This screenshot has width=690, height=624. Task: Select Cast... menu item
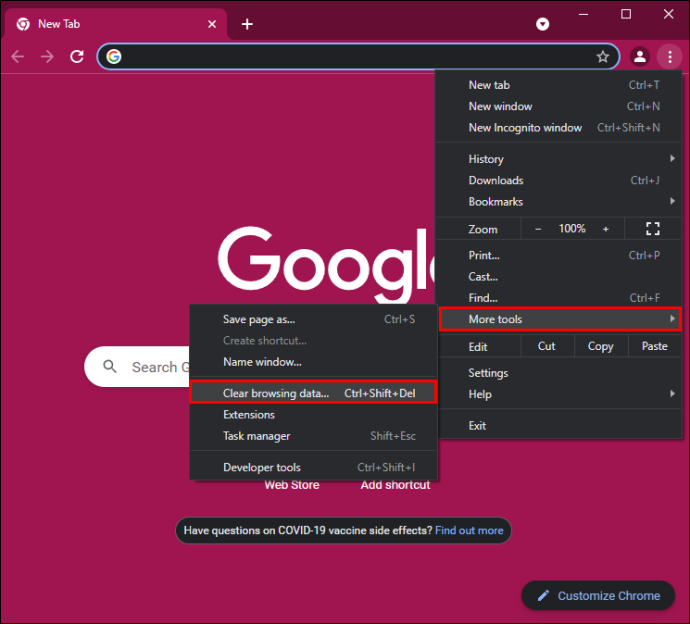tap(559, 276)
